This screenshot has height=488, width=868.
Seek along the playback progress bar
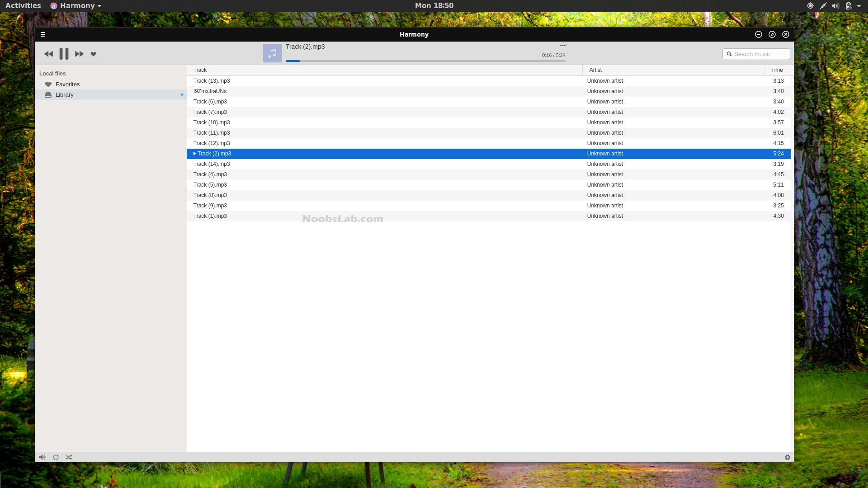point(425,61)
